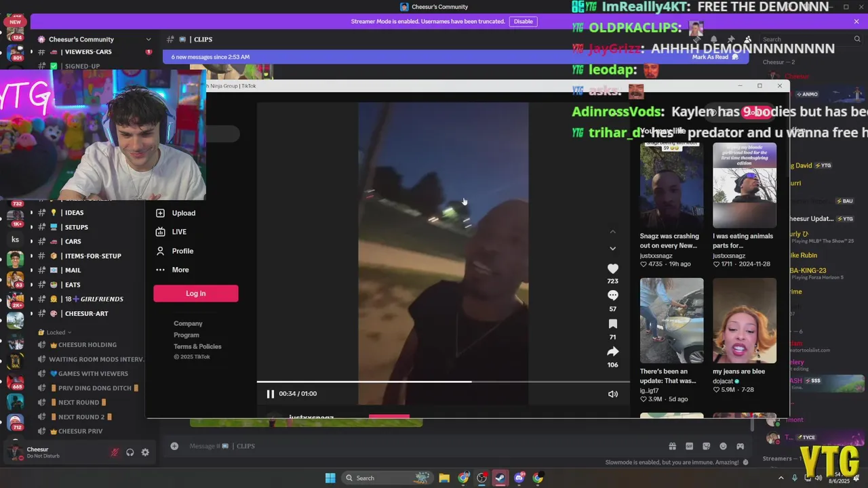The height and width of the screenshot is (488, 868).
Task: Collapse the Locked channel category
Action: pyautogui.click(x=56, y=332)
